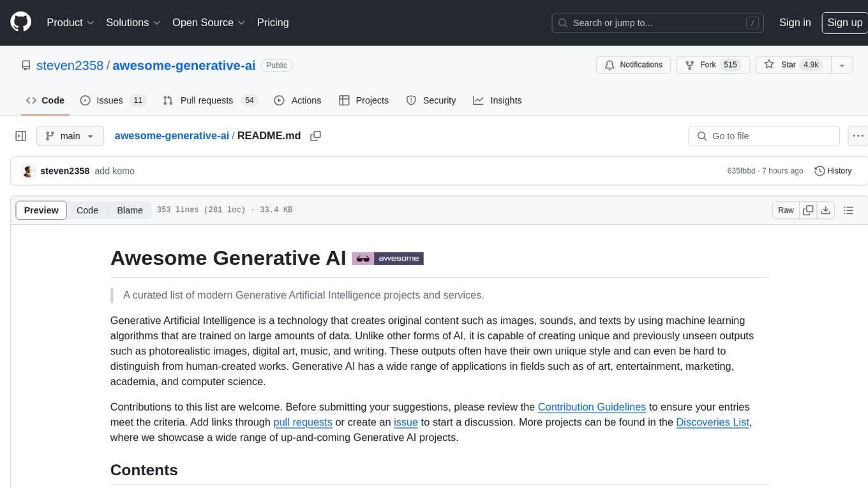Switch to the Insights tab
The image size is (868, 488).
tap(497, 100)
